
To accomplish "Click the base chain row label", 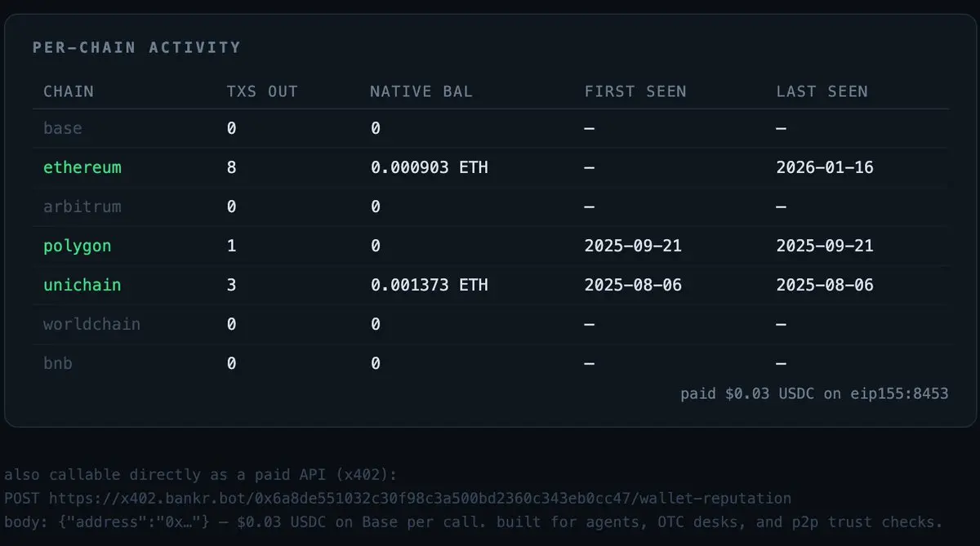I will coord(63,128).
